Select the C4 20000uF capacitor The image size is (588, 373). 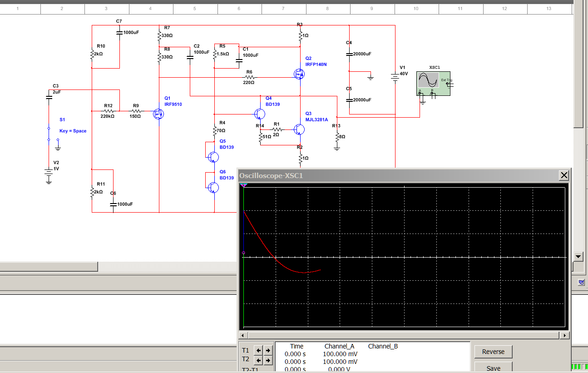tap(349, 54)
